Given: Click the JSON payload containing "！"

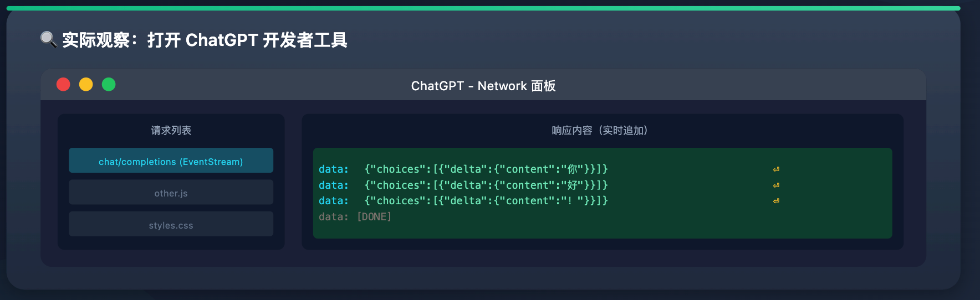Looking at the screenshot, I should (486, 201).
